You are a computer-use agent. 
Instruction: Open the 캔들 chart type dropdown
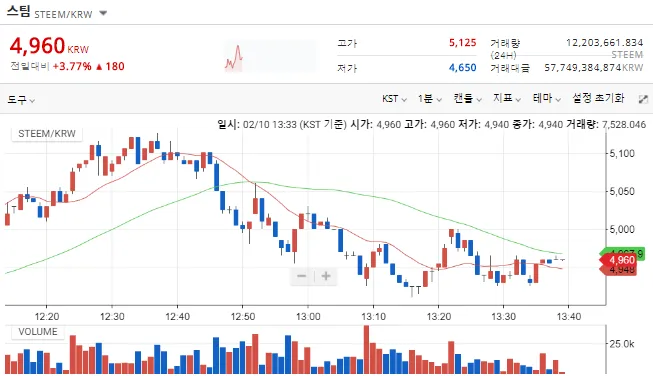point(467,99)
